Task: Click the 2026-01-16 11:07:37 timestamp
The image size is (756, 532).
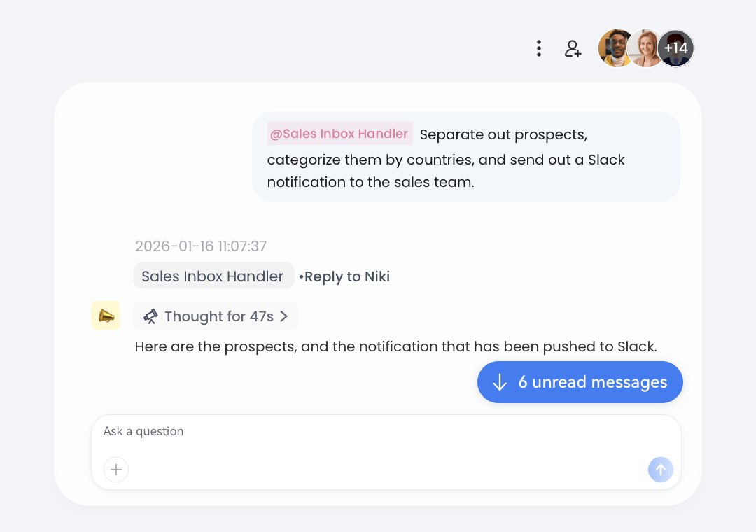Action: tap(201, 246)
